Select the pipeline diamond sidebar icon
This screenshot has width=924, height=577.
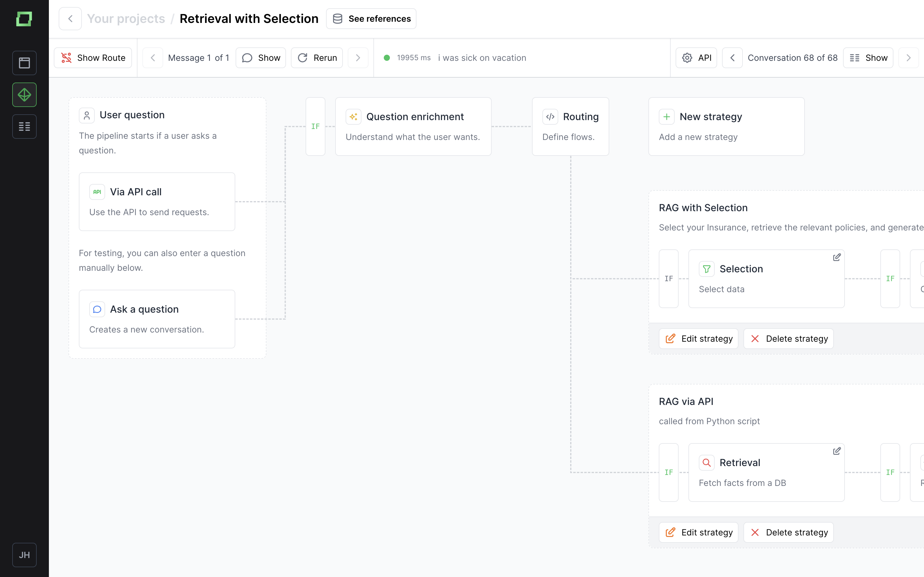pos(24,95)
